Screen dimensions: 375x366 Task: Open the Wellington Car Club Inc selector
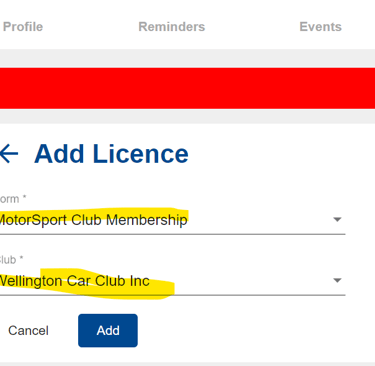point(172,281)
